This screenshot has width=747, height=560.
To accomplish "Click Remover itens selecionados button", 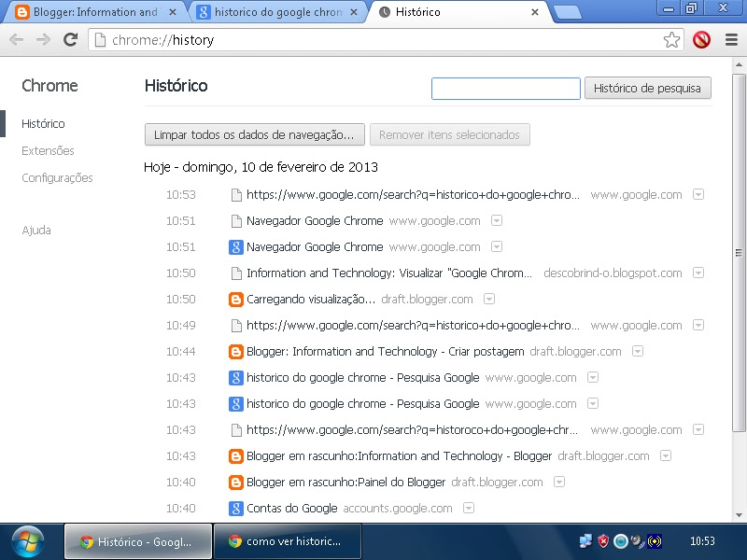I will click(x=450, y=134).
